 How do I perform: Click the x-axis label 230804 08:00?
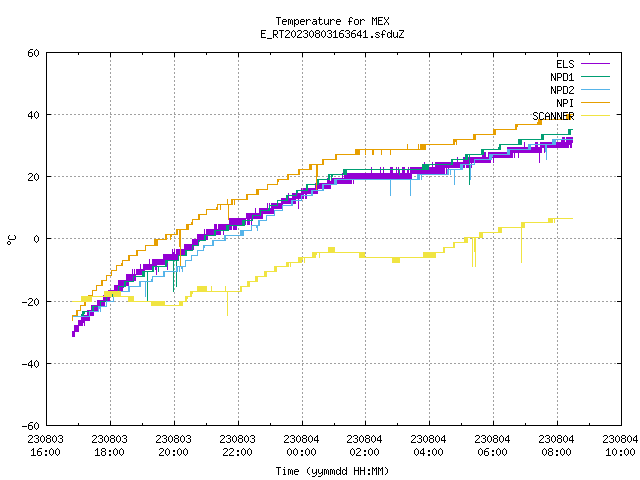point(557,446)
